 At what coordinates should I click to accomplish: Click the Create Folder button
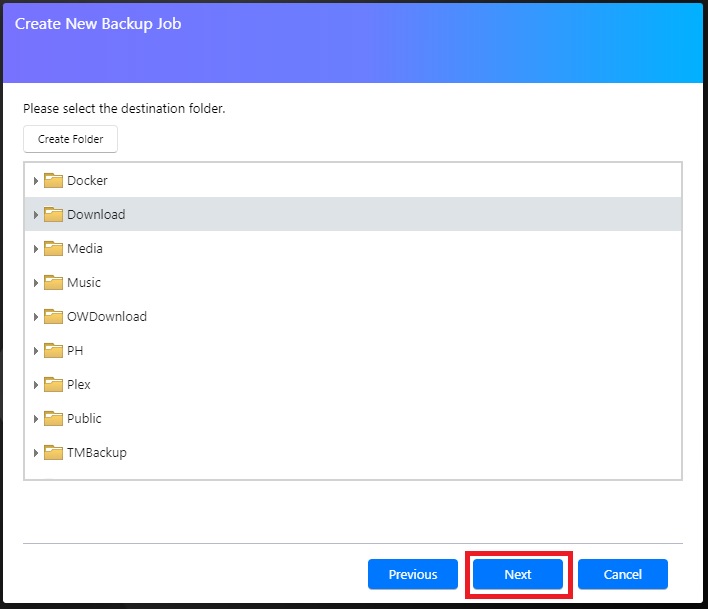coord(70,139)
